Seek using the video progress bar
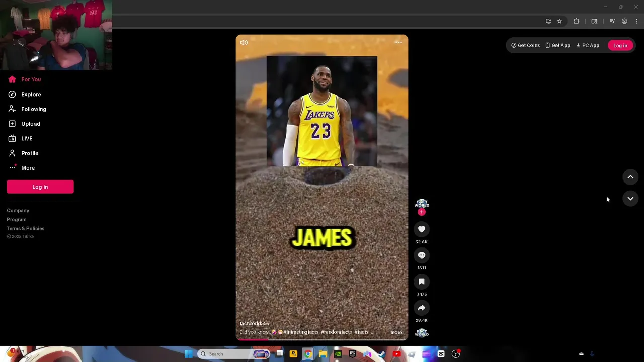Image resolution: width=644 pixels, height=362 pixels. (x=322, y=339)
